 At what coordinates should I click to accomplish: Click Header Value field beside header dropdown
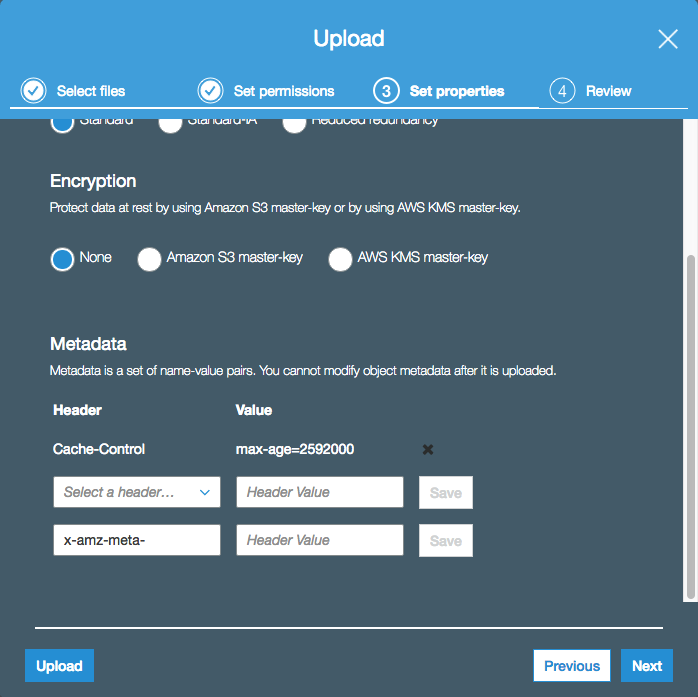coord(320,492)
